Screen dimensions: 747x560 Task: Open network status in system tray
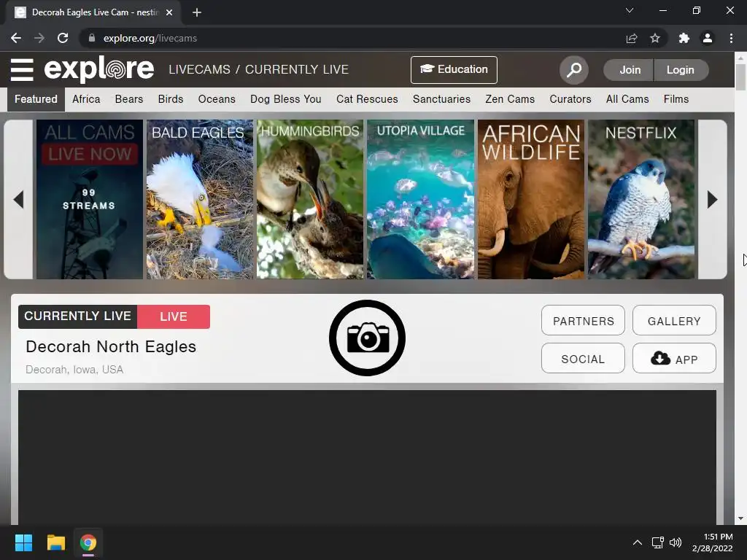pyautogui.click(x=658, y=542)
